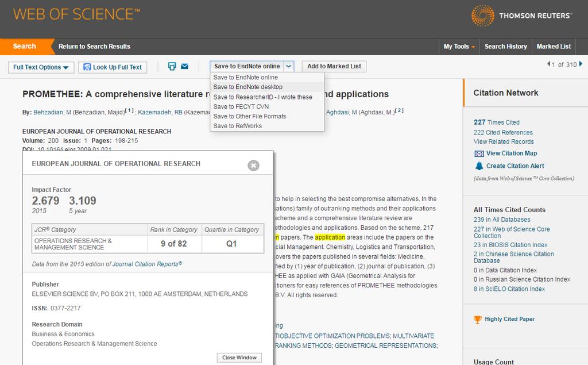This screenshot has height=365, width=588.
Task: Open the My Tools menu
Action: pyautogui.click(x=459, y=47)
